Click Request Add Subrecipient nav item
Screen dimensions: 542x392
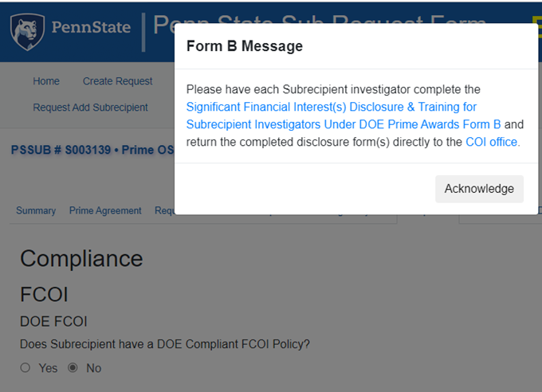click(x=90, y=108)
